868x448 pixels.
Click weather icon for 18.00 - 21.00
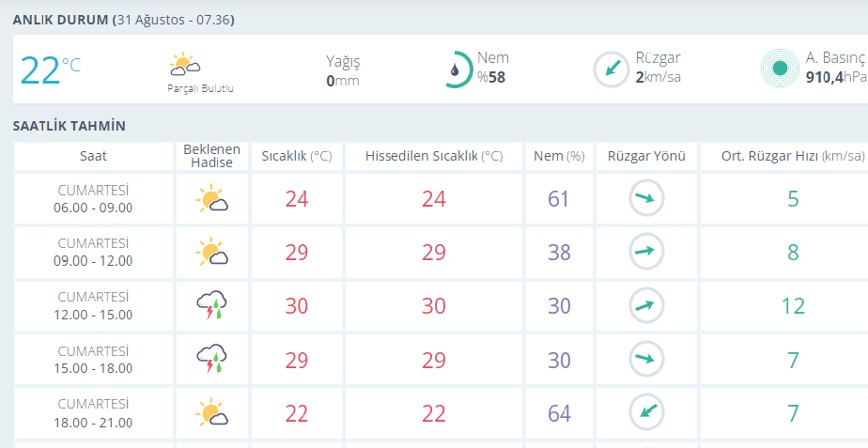[211, 412]
